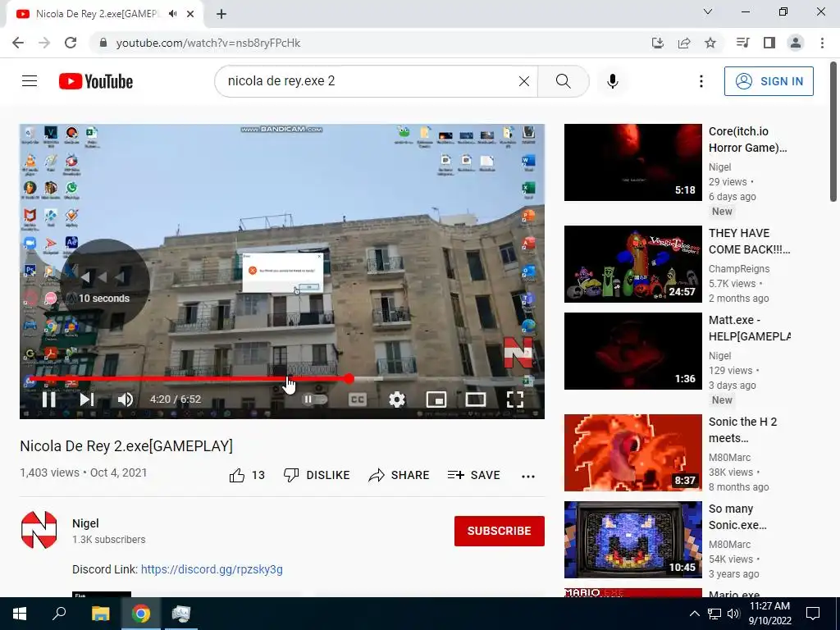The height and width of the screenshot is (630, 840).
Task: Click the address bar URL
Action: click(x=208, y=43)
